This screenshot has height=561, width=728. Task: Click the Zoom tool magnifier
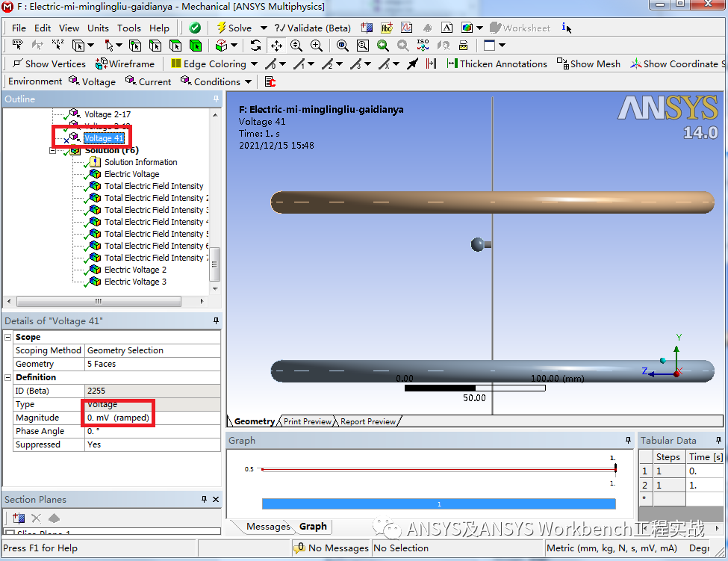click(x=296, y=46)
